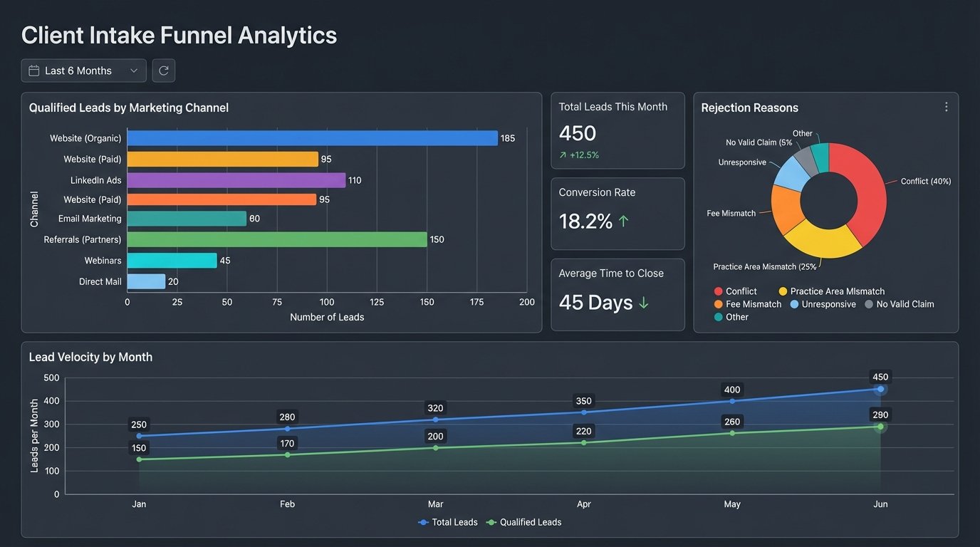
Task: Expand the chevron in the date range selector
Action: coord(134,71)
